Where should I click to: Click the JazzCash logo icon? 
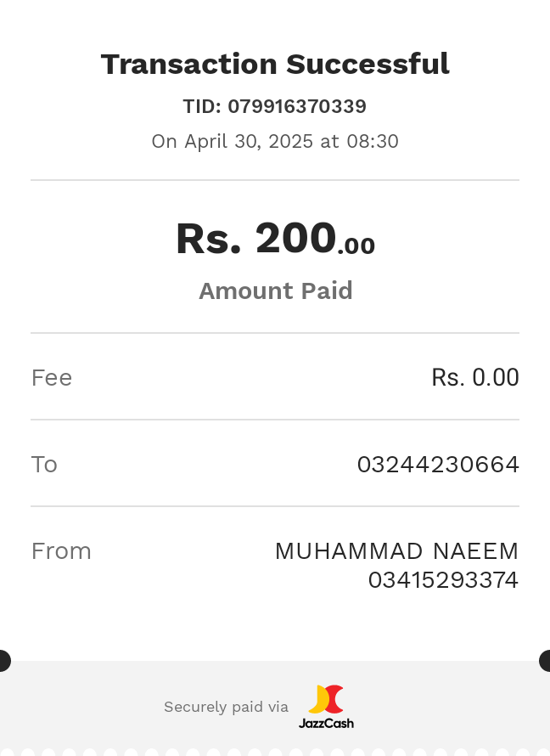coord(326,699)
